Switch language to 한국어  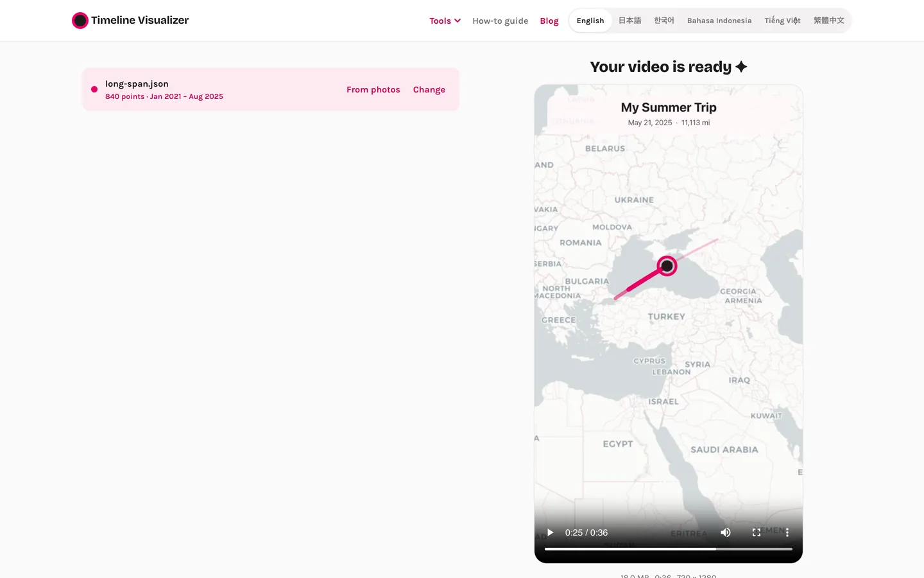664,21
